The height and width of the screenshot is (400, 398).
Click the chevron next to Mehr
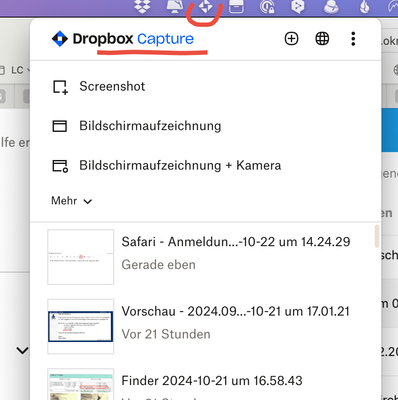point(88,201)
